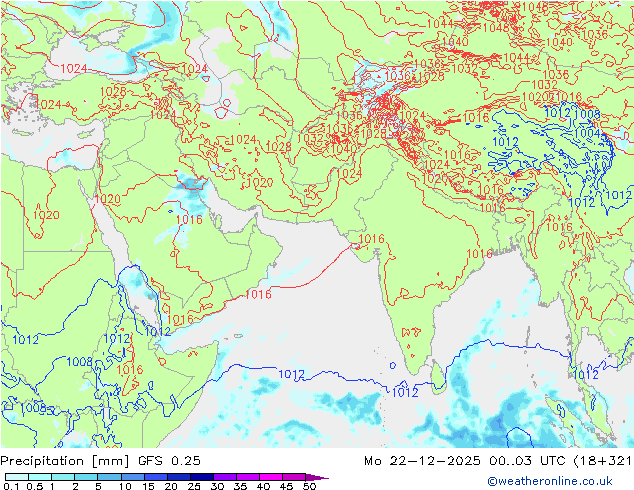
Task: Pick the 15–20 mm legend color swatch
Action: [x=155, y=477]
